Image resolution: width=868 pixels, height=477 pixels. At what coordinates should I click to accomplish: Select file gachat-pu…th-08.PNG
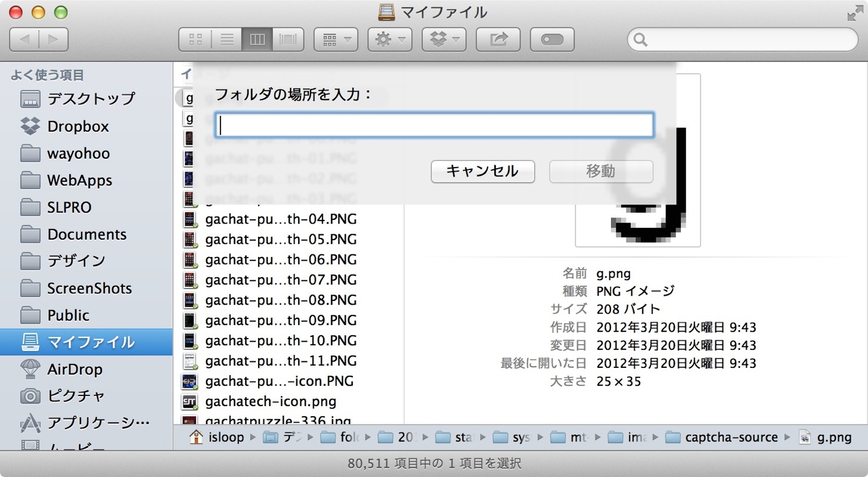pyautogui.click(x=280, y=300)
